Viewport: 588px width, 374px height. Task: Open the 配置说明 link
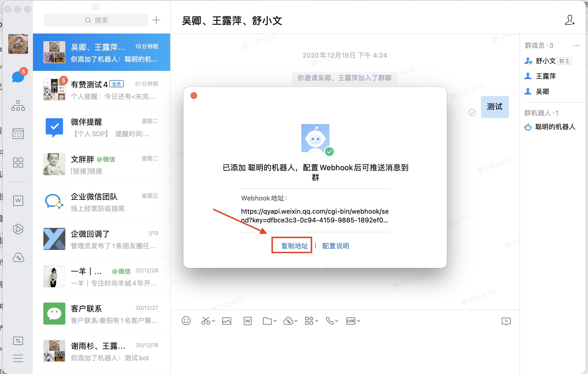pos(335,245)
